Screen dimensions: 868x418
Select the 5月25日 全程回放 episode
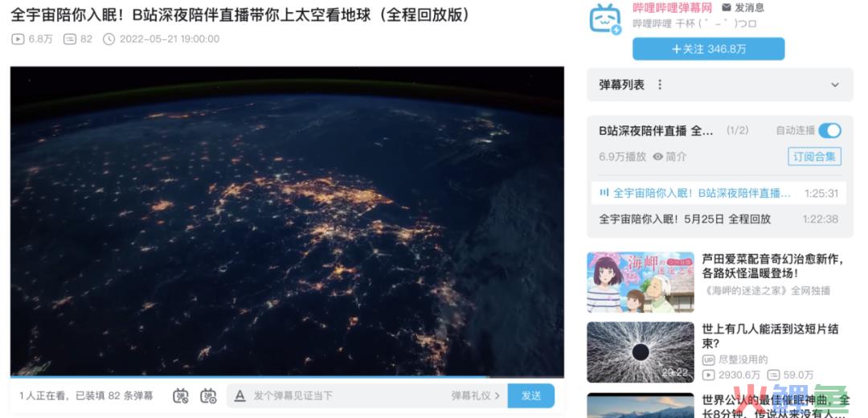(x=719, y=219)
